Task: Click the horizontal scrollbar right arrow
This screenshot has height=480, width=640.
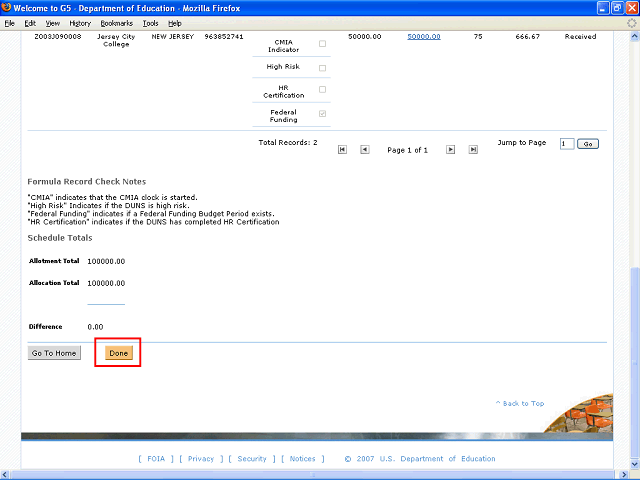Action: click(x=624, y=475)
